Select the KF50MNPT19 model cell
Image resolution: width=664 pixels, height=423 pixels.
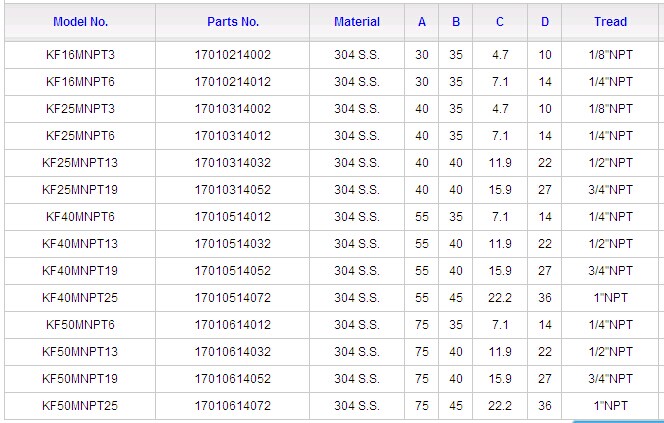(80, 379)
